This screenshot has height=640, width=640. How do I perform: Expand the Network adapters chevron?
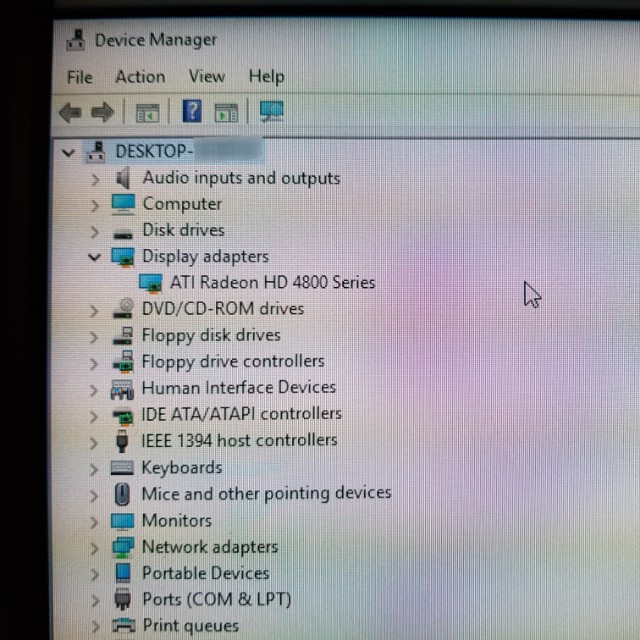[94, 549]
